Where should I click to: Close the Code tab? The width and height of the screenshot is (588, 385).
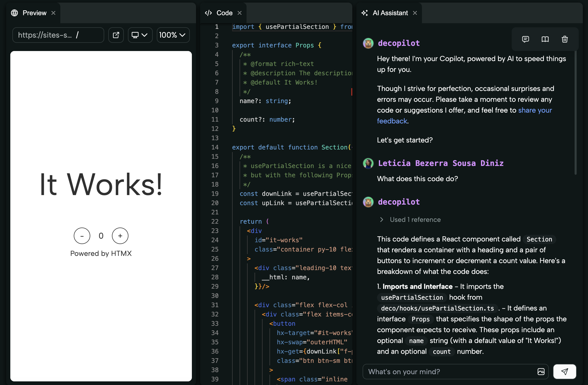(240, 13)
